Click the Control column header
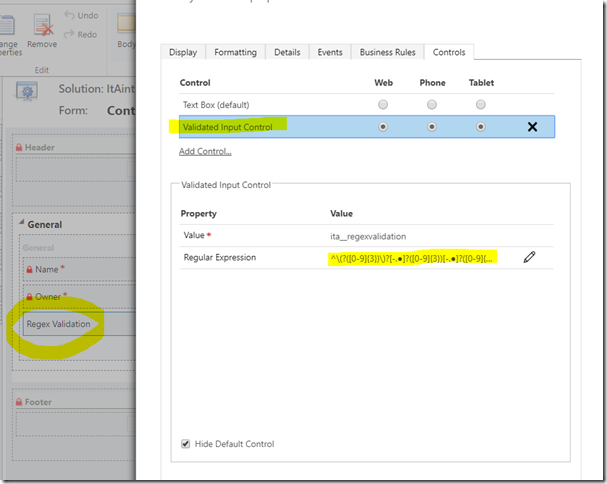Image resolution: width=607 pixels, height=484 pixels. click(195, 82)
